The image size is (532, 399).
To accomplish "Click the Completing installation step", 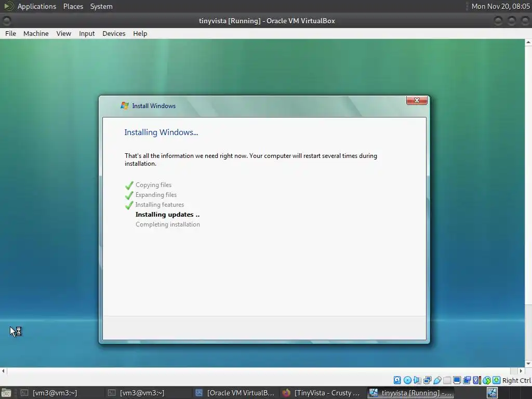I will pos(168,224).
